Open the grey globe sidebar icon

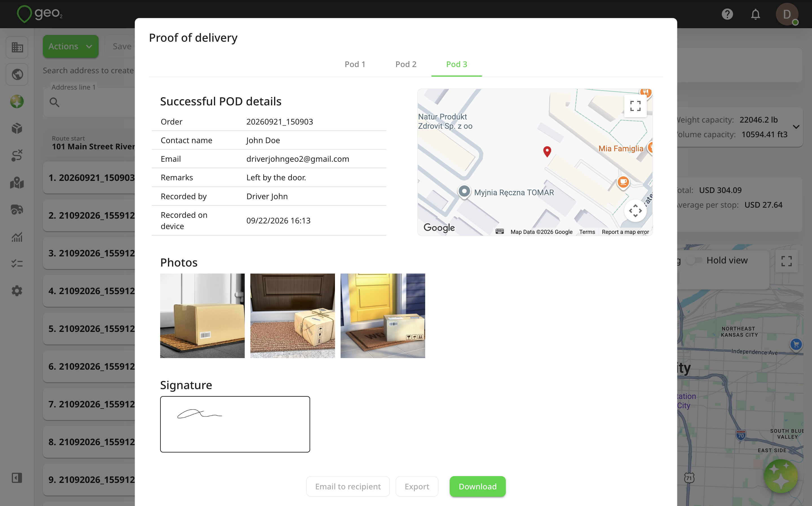17,74
